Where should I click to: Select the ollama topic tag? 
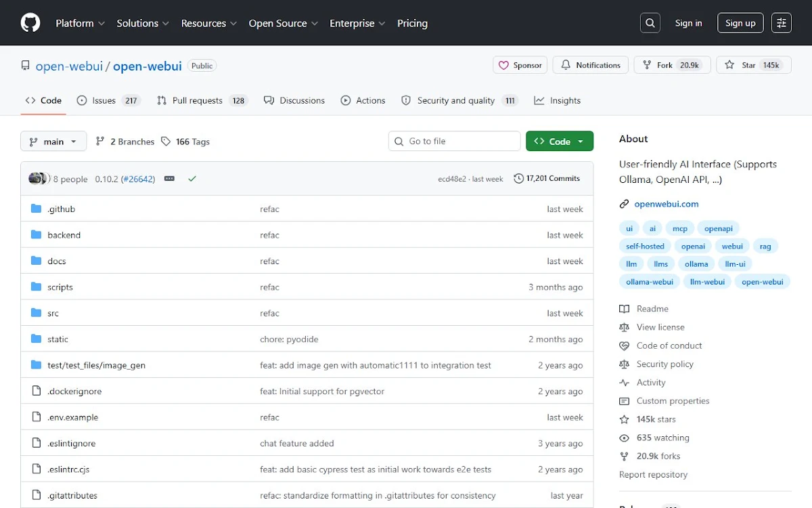(696, 264)
